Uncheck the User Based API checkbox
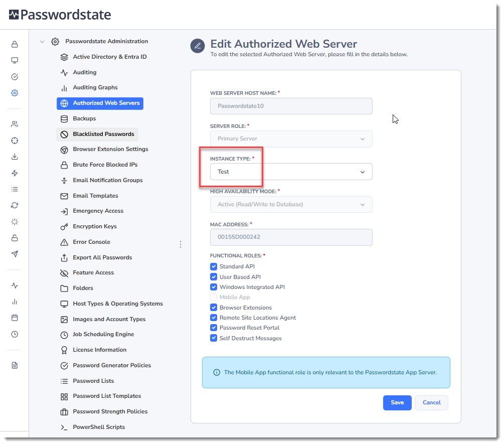Image resolution: width=504 pixels, height=445 pixels. click(x=214, y=277)
